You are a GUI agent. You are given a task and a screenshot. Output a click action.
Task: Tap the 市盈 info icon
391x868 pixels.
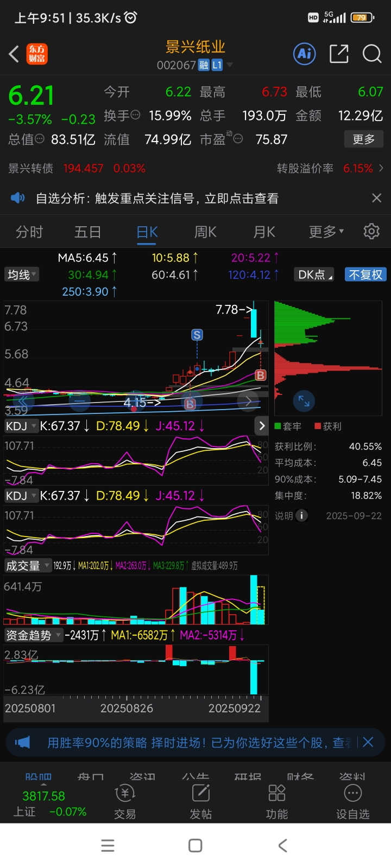click(x=237, y=139)
